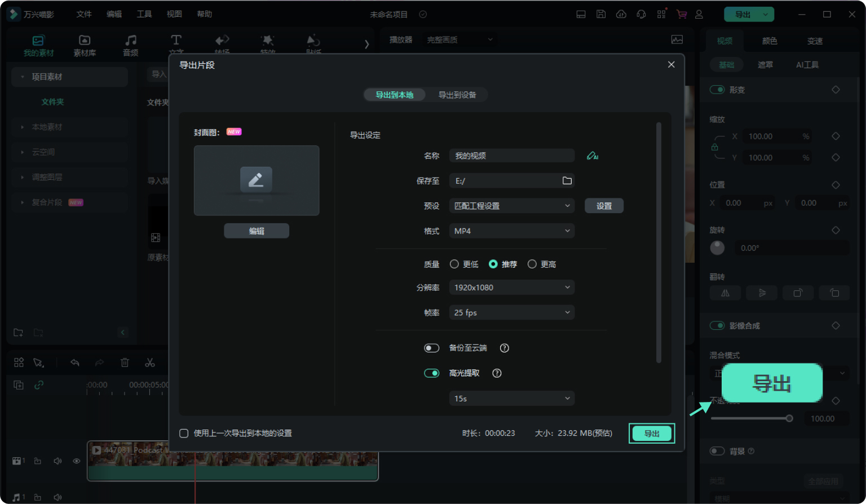Open the 音频 audio library tab
Screen dimensions: 866x504
(130, 45)
